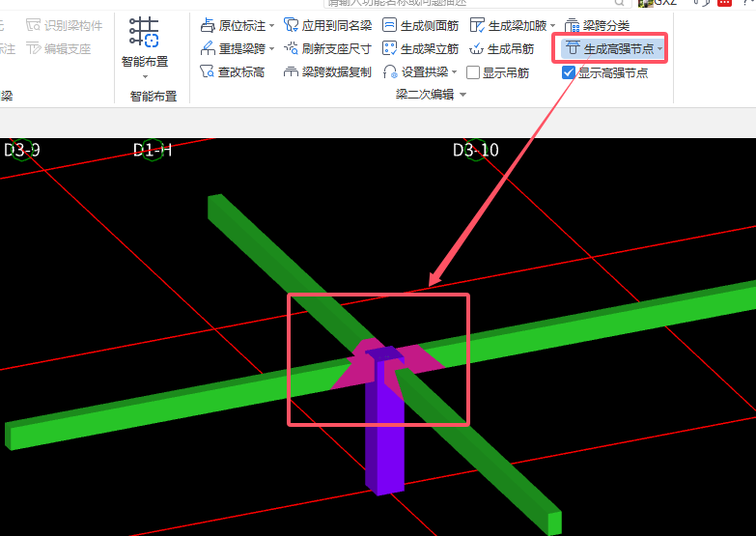
Task: Click the search magnifier icon
Action: tap(620, 2)
